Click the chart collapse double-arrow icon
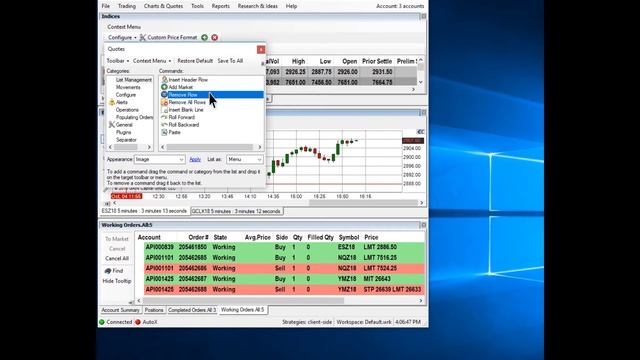Viewport: 640px width, 360px height. click(420, 132)
